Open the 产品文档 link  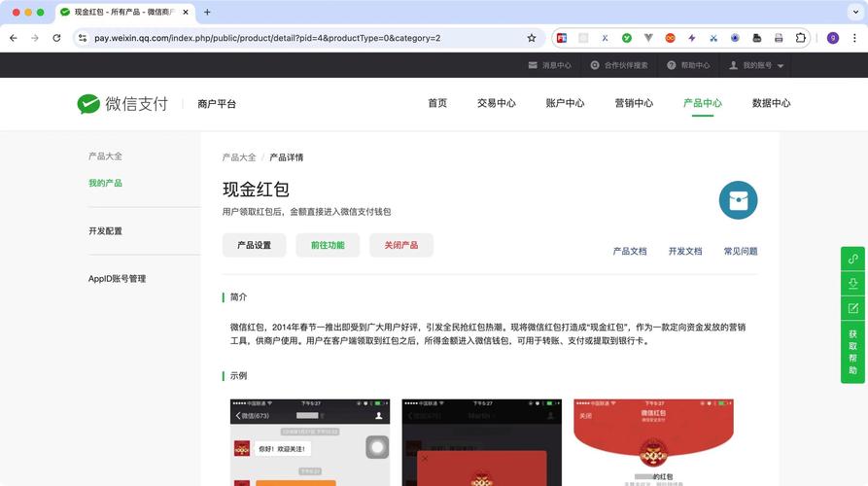coord(630,252)
